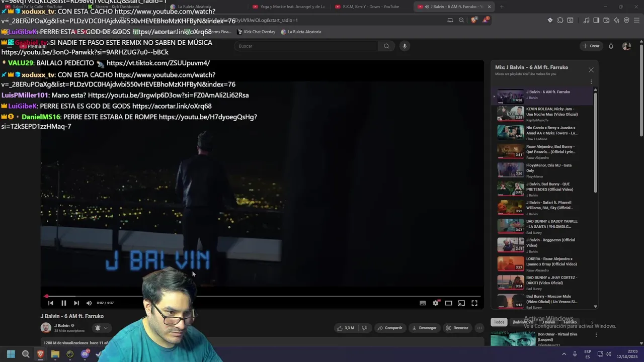Open the notification bell dropdown for J Balvin
This screenshot has height=362, width=644.
click(101, 328)
